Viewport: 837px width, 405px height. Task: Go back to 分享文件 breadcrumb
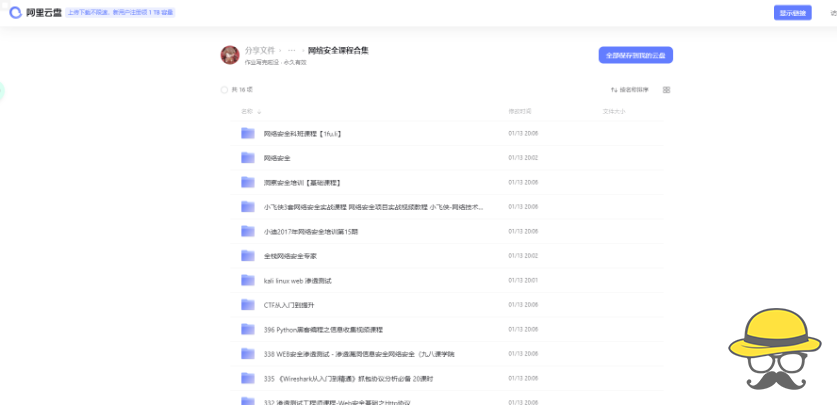coord(260,50)
